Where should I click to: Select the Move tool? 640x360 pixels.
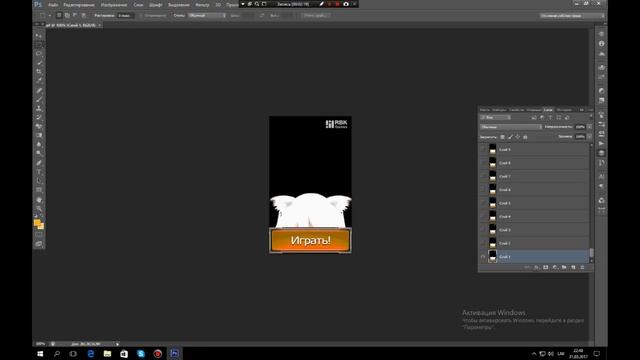click(x=39, y=36)
